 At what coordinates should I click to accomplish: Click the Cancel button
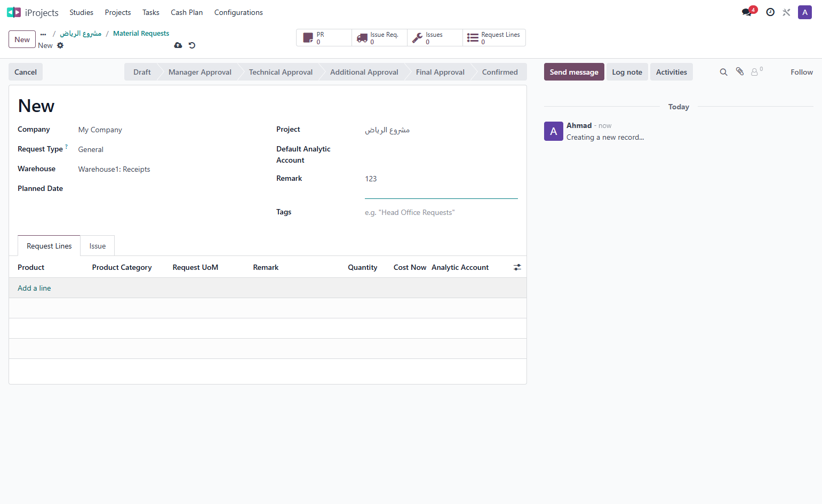tap(26, 72)
